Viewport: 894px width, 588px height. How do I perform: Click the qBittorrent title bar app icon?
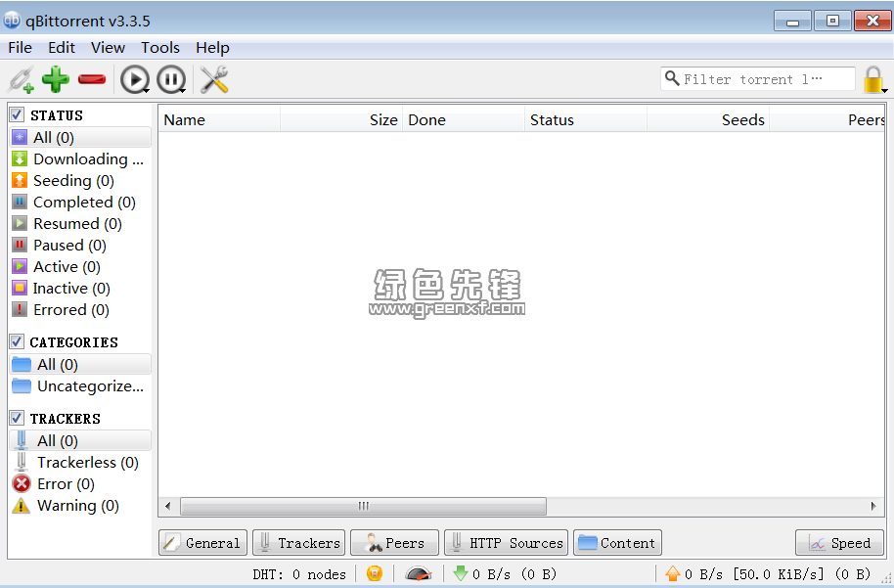(x=12, y=21)
